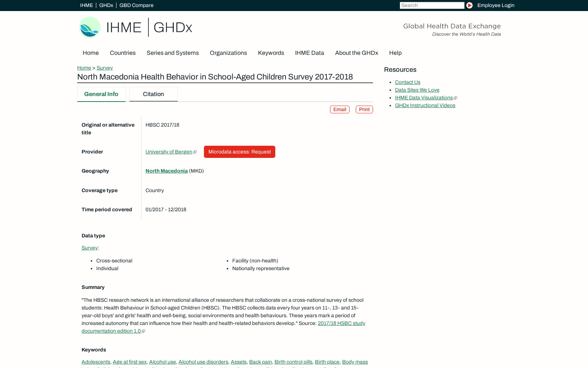Open Employee Login link
This screenshot has width=588, height=368.
coord(496,5)
